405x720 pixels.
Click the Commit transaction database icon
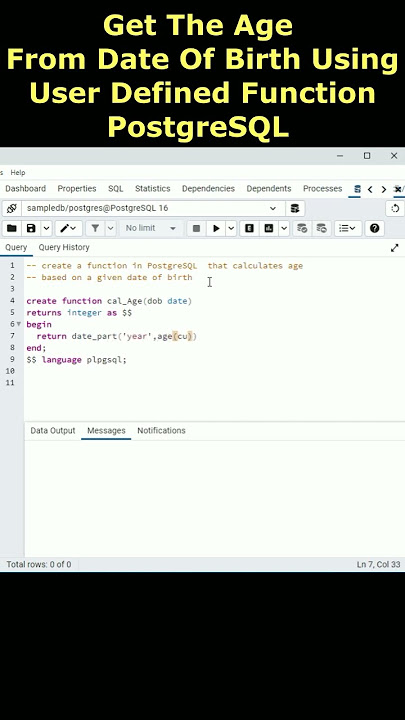[302, 228]
